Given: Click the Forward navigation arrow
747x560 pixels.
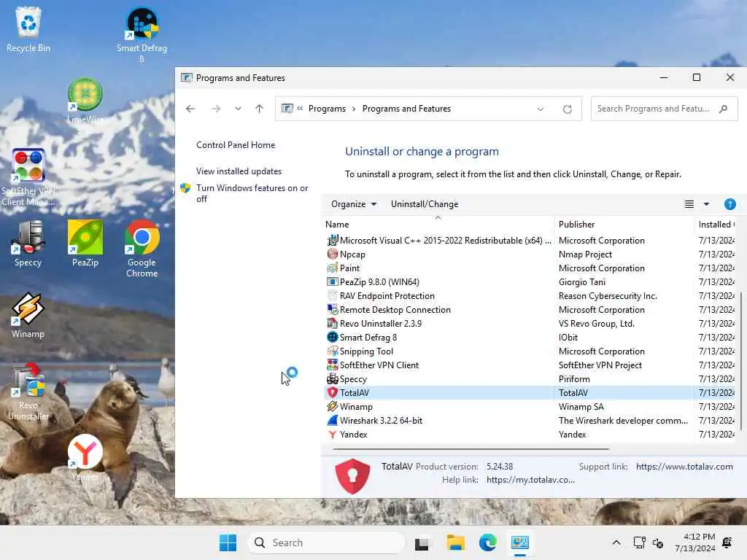Looking at the screenshot, I should (x=216, y=109).
